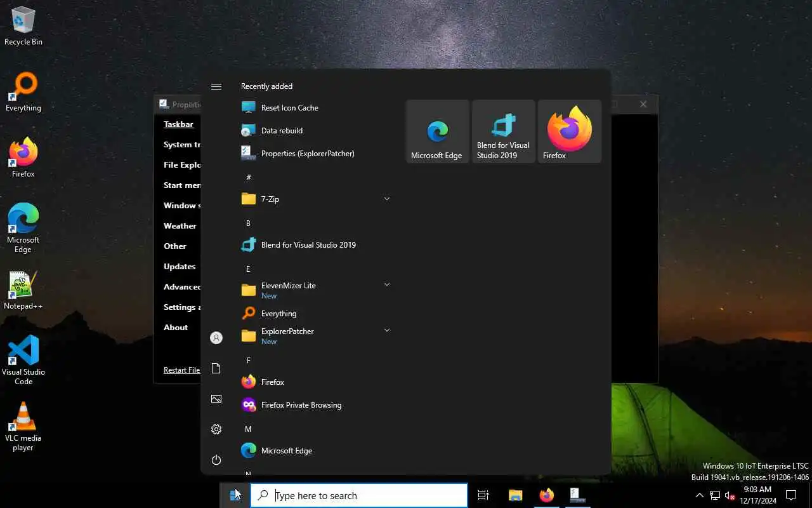812x508 pixels.
Task: Expand ElevenMizer Lite folder chevron
Action: click(387, 284)
